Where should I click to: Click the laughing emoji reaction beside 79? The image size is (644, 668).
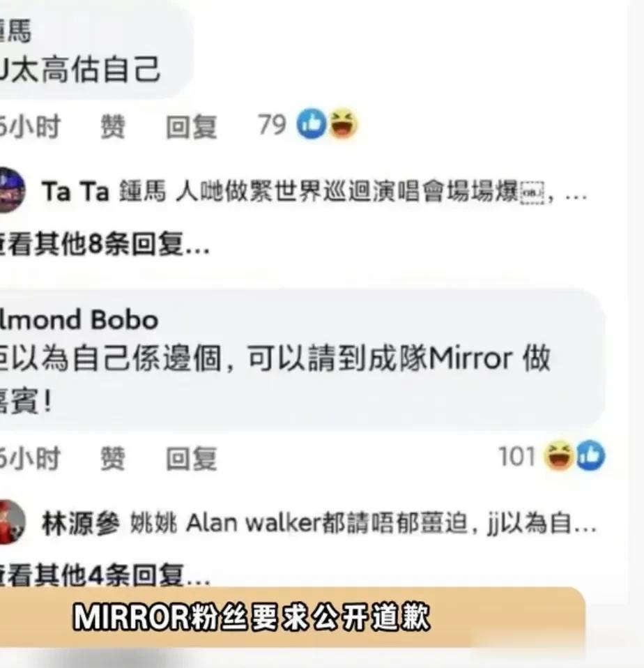point(343,123)
